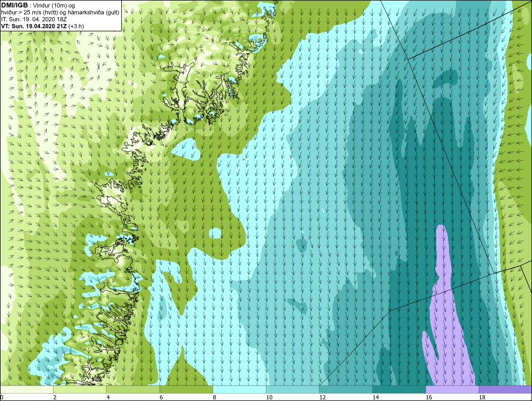Click legend value '10'
Image resolution: width=532 pixels, height=401 pixels.
(269, 397)
